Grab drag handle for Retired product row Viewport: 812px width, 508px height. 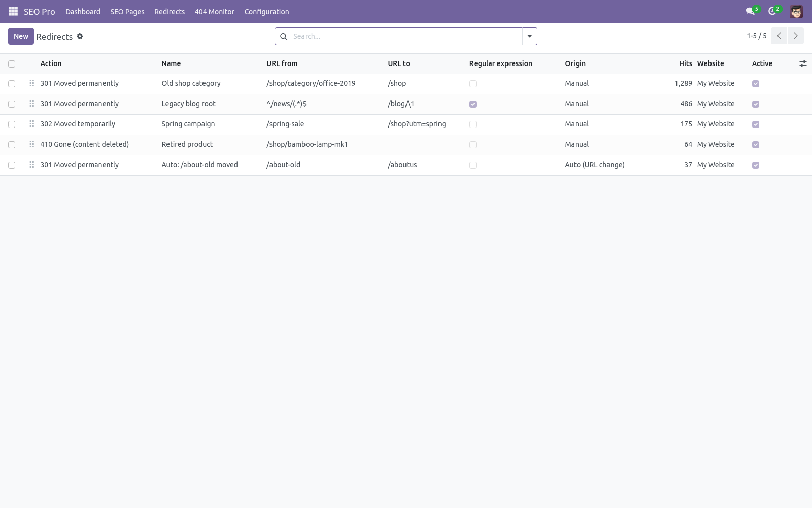coord(31,144)
